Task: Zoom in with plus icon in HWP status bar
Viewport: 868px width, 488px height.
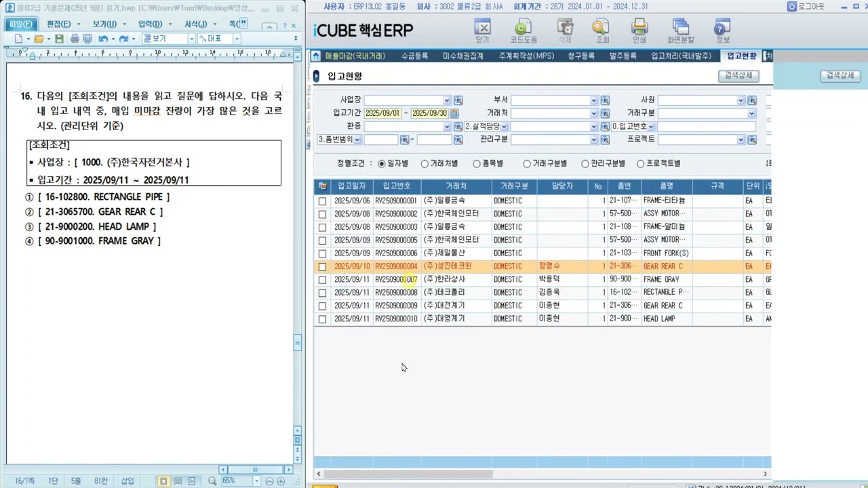Action: (281, 481)
